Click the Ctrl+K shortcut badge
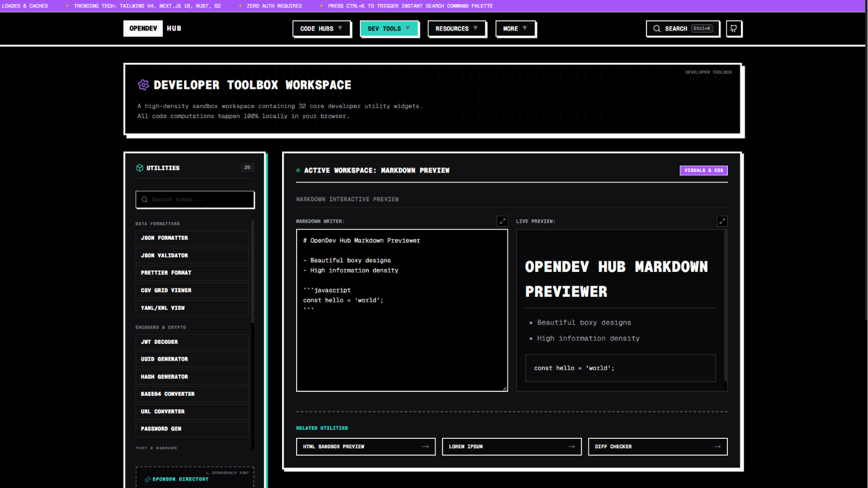The height and width of the screenshot is (488, 868). (x=702, y=28)
